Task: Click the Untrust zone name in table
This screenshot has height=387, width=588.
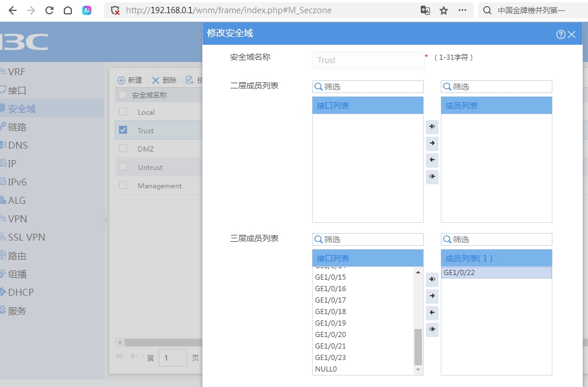Action: (150, 168)
